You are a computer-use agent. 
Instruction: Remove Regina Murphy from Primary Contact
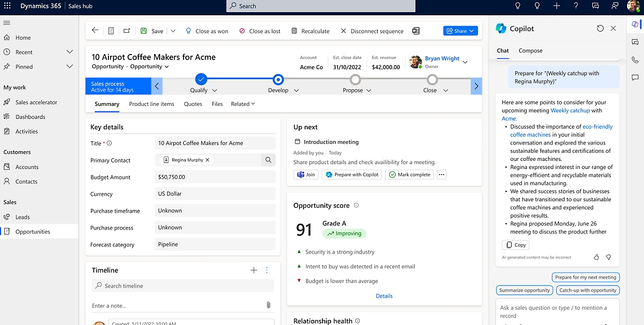(208, 160)
